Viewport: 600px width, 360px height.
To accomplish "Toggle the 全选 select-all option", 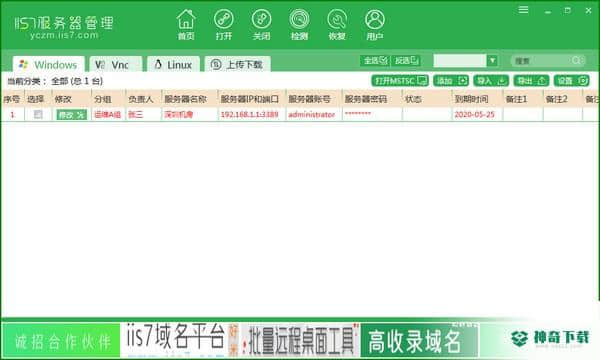I will tap(375, 60).
